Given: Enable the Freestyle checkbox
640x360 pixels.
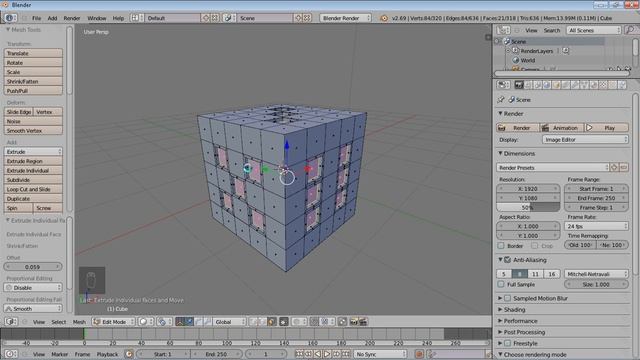Looking at the screenshot, I should pos(507,343).
